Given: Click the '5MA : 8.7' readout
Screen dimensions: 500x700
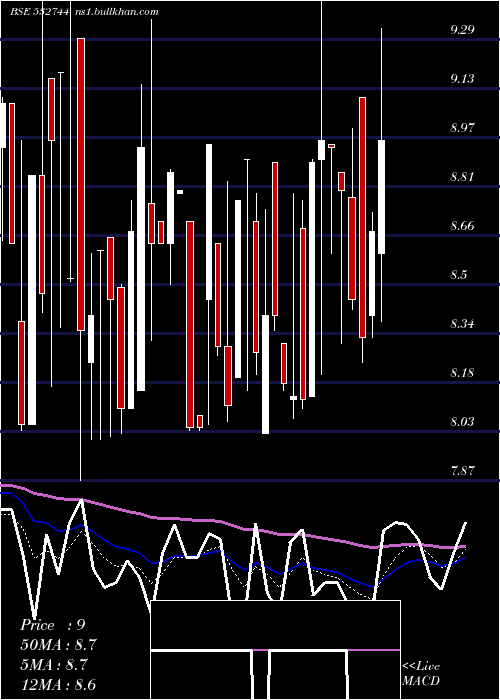Looking at the screenshot, I should [x=54, y=665].
